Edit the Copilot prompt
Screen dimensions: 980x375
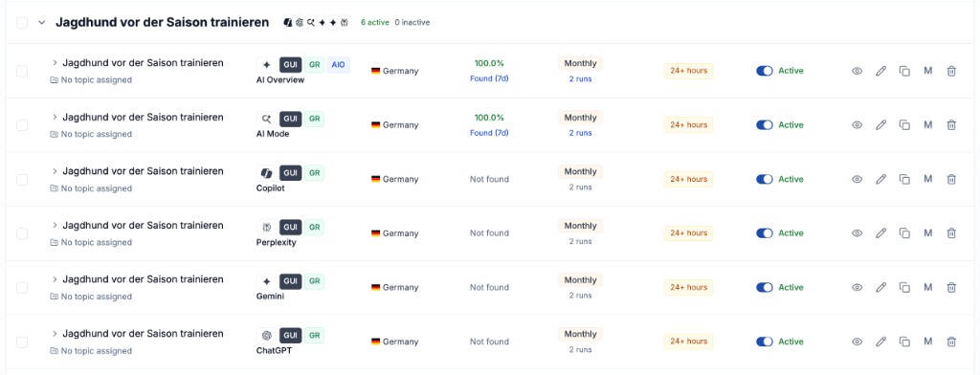pos(880,180)
